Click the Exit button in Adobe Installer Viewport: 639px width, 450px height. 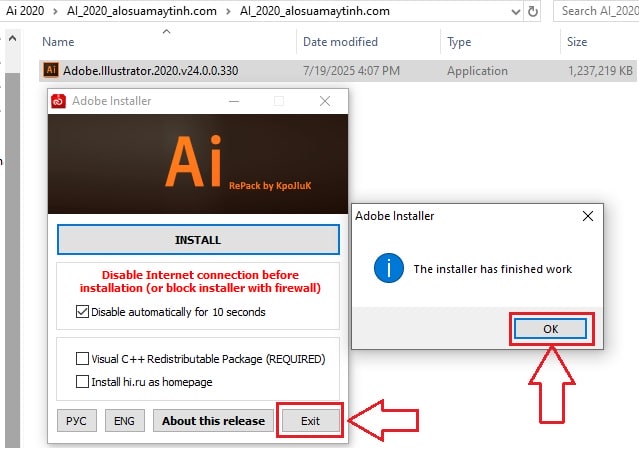[310, 421]
